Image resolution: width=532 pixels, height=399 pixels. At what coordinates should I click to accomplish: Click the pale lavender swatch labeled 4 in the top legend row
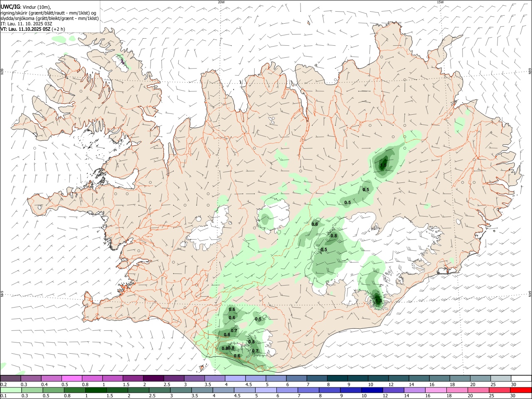click(235, 379)
